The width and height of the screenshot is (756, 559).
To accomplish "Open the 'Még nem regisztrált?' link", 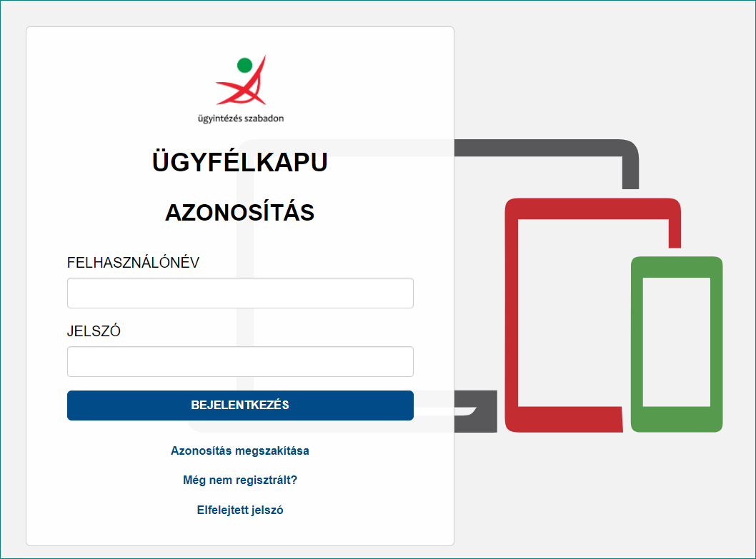I will click(240, 480).
